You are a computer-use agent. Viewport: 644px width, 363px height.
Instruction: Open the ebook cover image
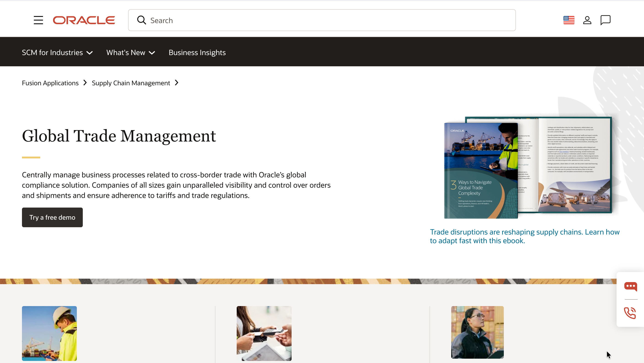click(x=528, y=167)
